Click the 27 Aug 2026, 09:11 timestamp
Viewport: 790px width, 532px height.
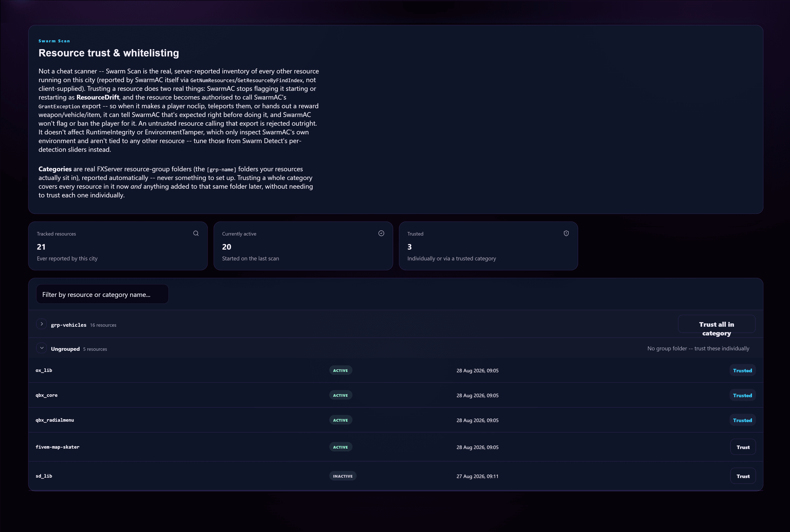click(x=477, y=476)
